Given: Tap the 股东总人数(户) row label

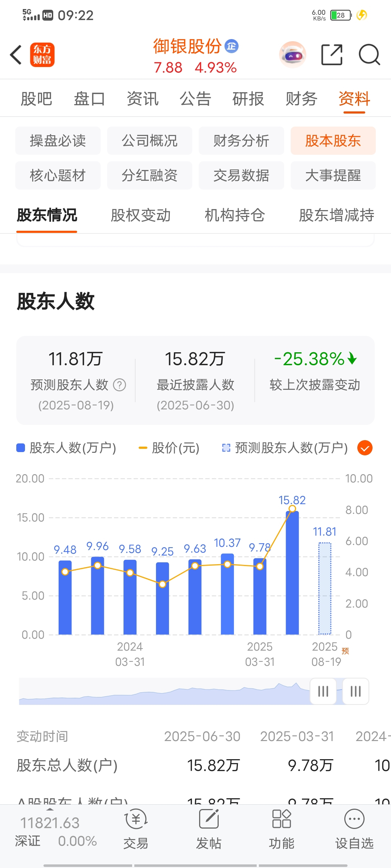Looking at the screenshot, I should pyautogui.click(x=67, y=766).
